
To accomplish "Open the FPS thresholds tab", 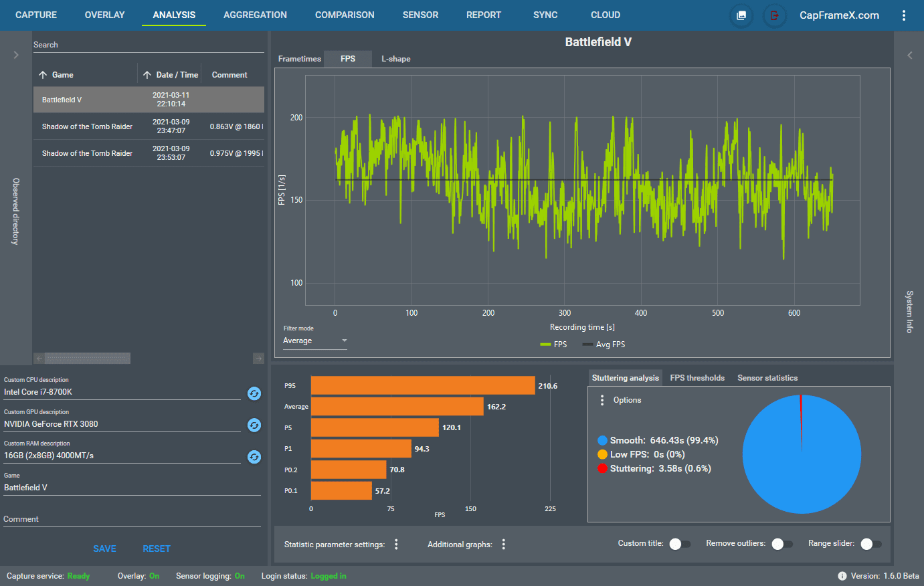I will 697,378.
